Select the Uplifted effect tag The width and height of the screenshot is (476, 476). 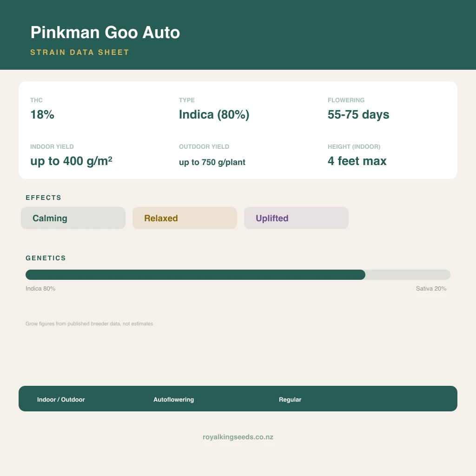click(x=296, y=218)
